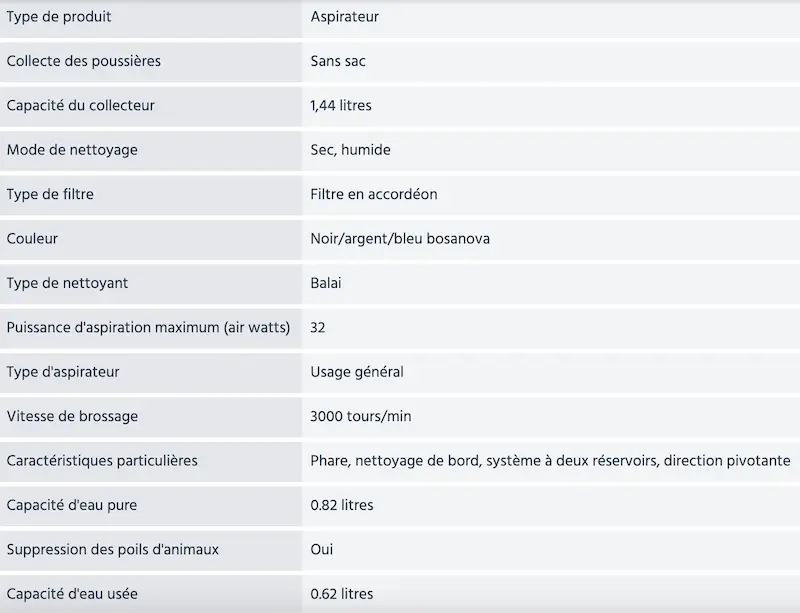The width and height of the screenshot is (800, 613).
Task: Click the 'Type de filtre' label
Action: (50, 194)
